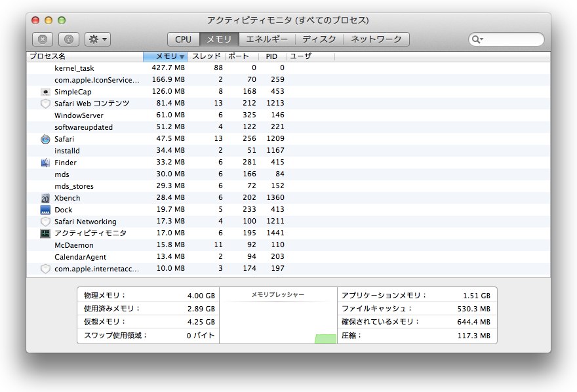Sort by ポート column header
Screen dimensions: 577x392
pos(241,56)
